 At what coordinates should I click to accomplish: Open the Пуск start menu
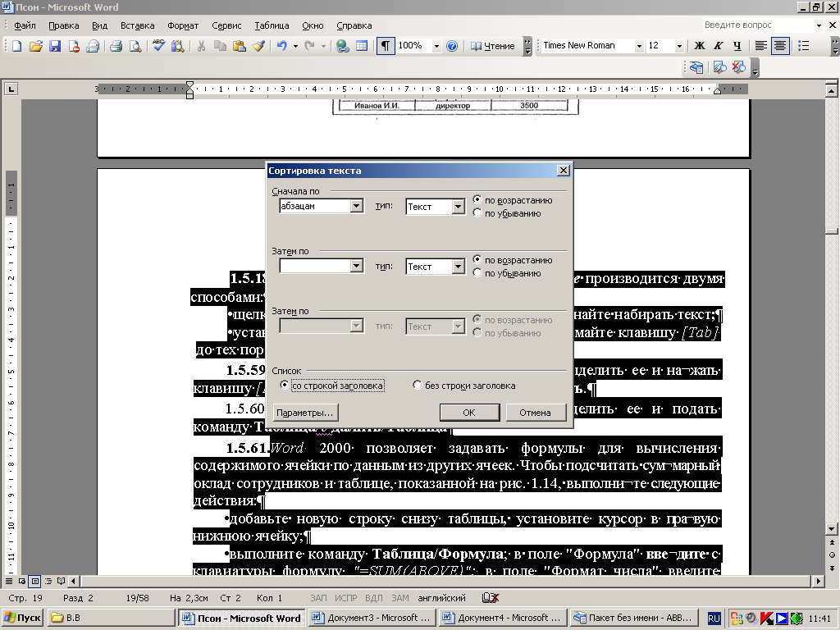point(22,618)
